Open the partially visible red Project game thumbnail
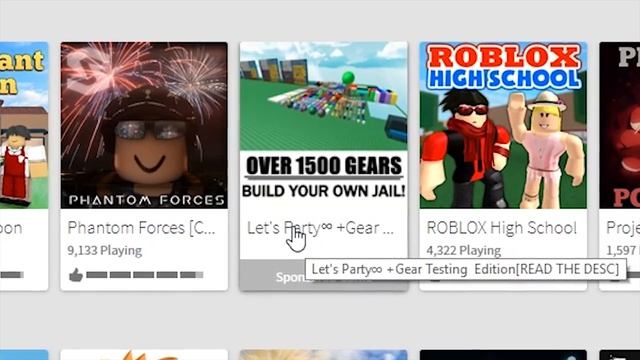 (620, 125)
